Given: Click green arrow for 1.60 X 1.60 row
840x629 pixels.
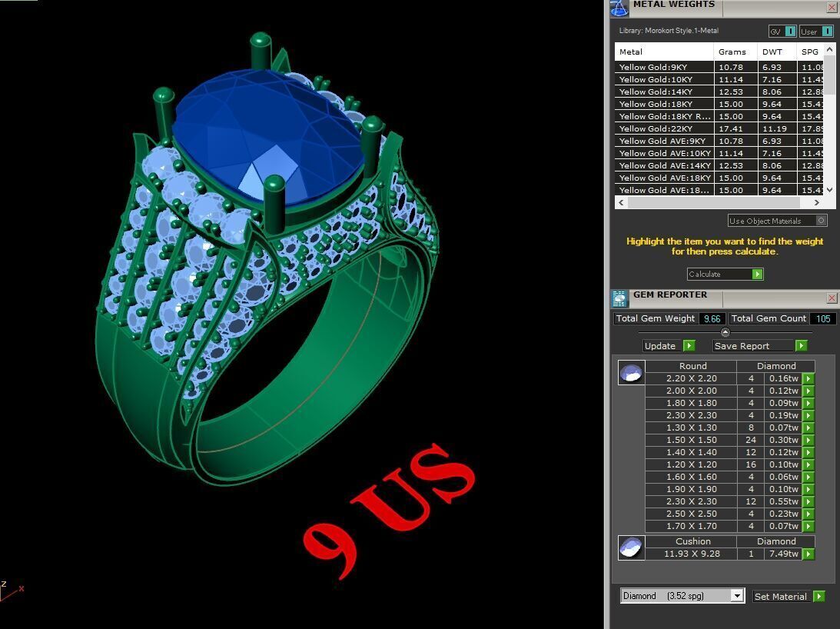Looking at the screenshot, I should 808,478.
